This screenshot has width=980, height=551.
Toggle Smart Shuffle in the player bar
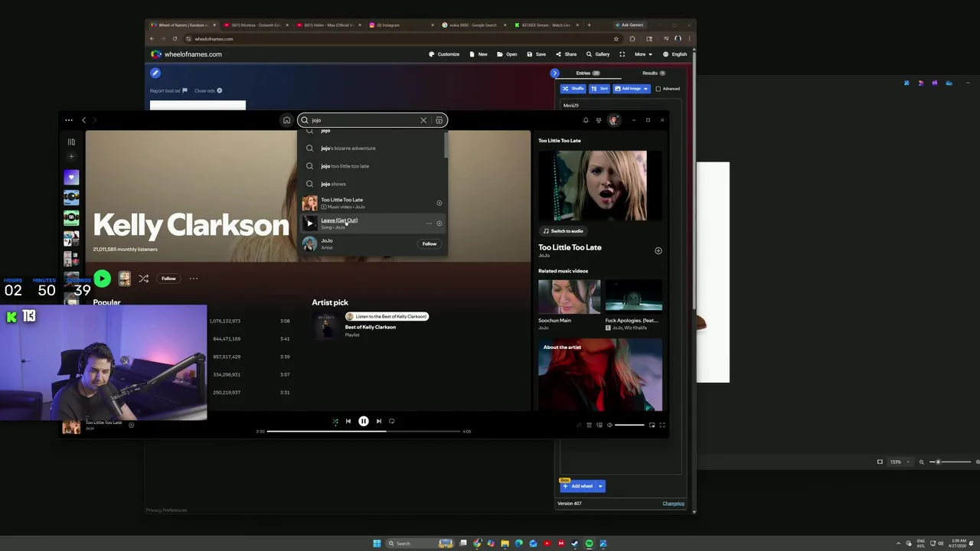point(335,421)
